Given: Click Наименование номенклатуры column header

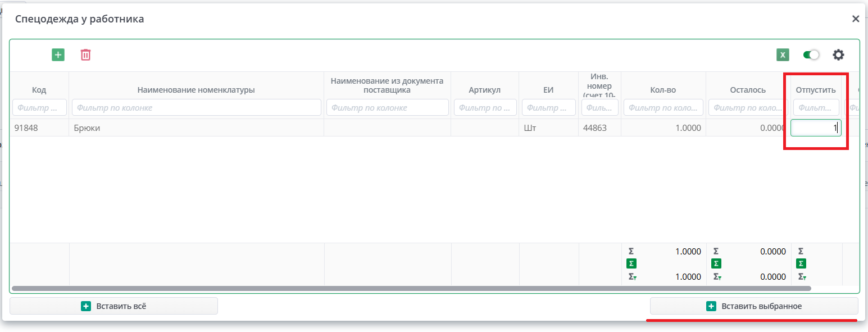Looking at the screenshot, I should click(x=196, y=90).
